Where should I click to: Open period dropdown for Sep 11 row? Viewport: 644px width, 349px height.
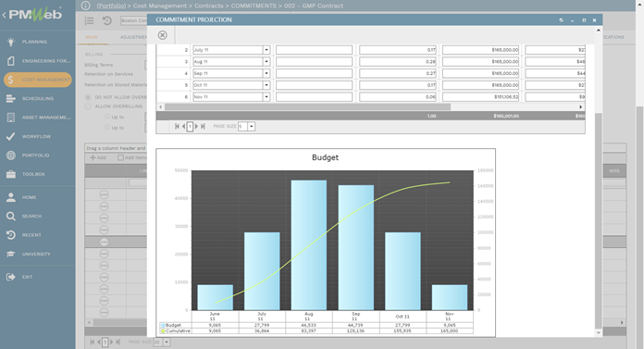pyautogui.click(x=266, y=73)
